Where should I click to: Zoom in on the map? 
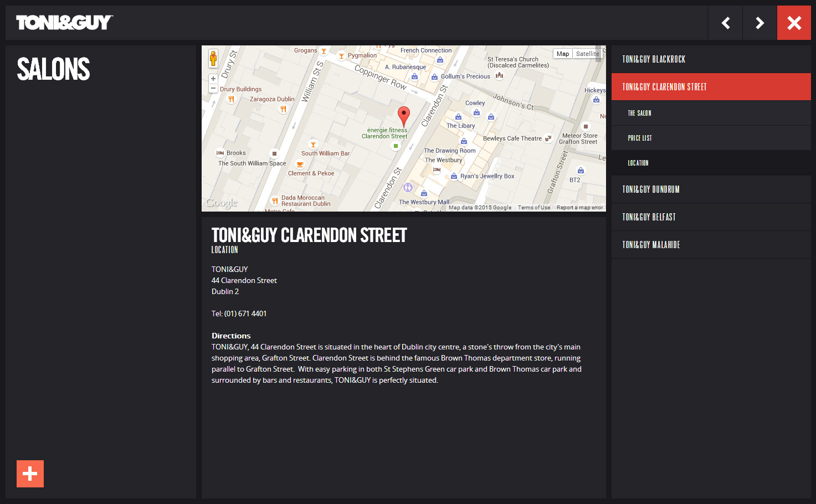(213, 79)
